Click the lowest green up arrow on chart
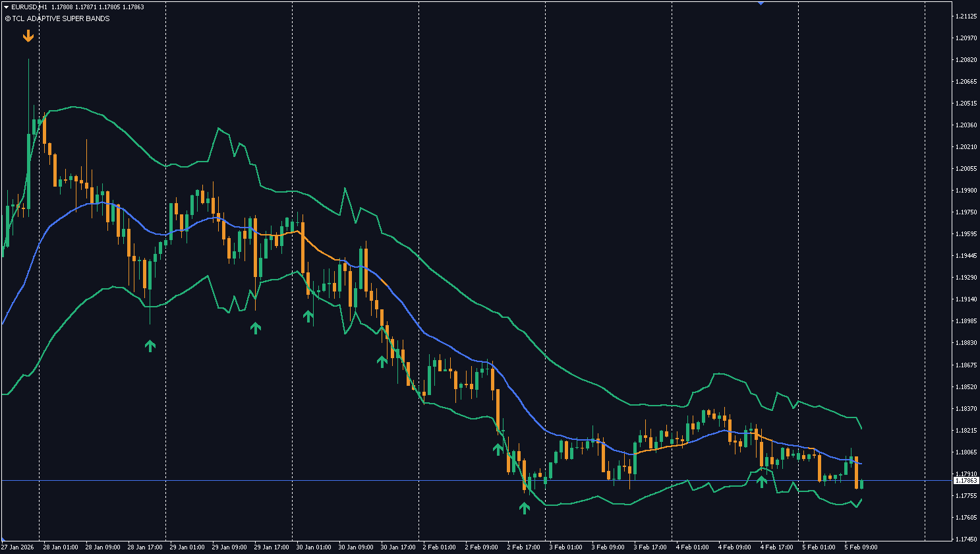Image resolution: width=980 pixels, height=554 pixels. [x=524, y=507]
